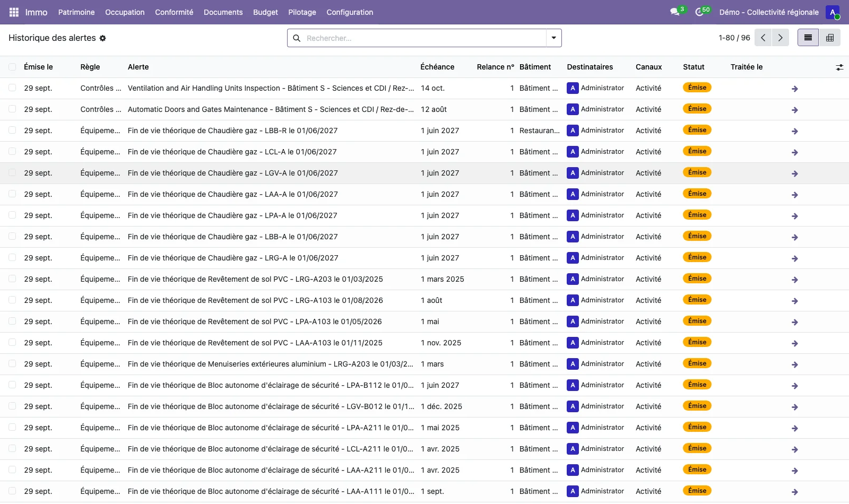Go to next page of records
The width and height of the screenshot is (849, 504).
tap(781, 38)
